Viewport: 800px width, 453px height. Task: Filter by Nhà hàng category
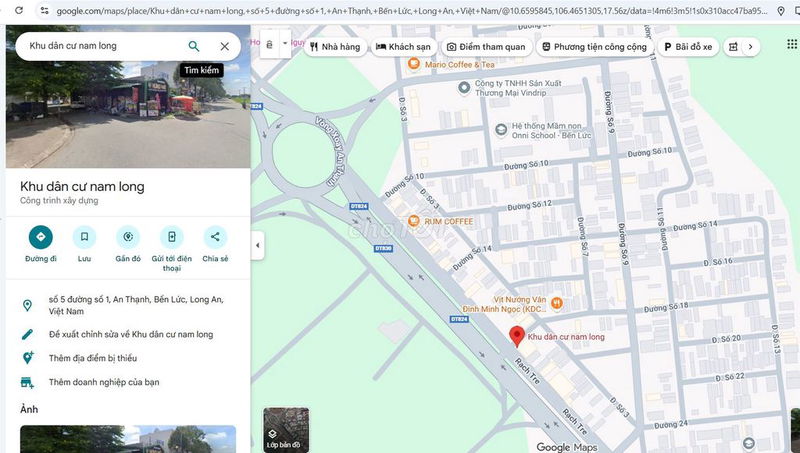point(334,47)
